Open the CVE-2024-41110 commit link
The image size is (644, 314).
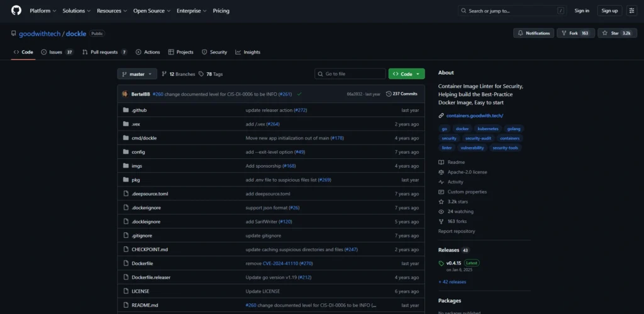pos(280,264)
